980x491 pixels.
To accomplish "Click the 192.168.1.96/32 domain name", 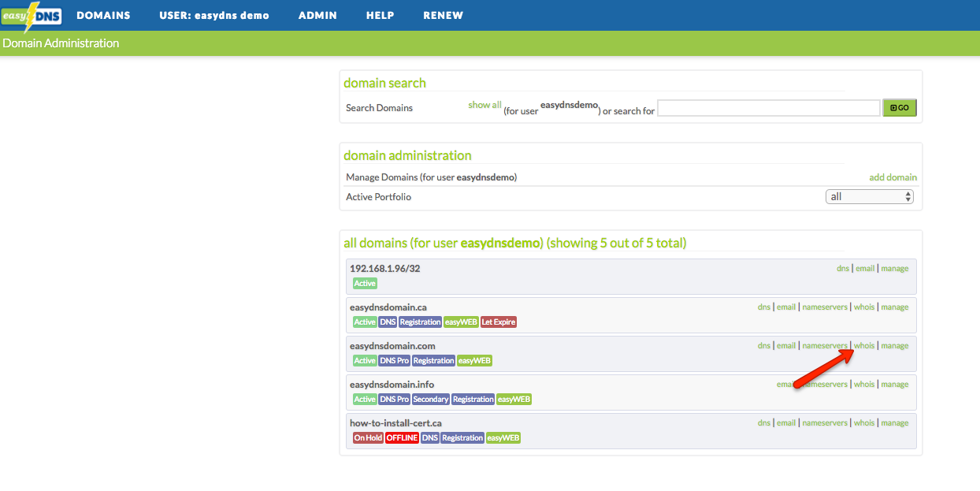I will (x=385, y=269).
